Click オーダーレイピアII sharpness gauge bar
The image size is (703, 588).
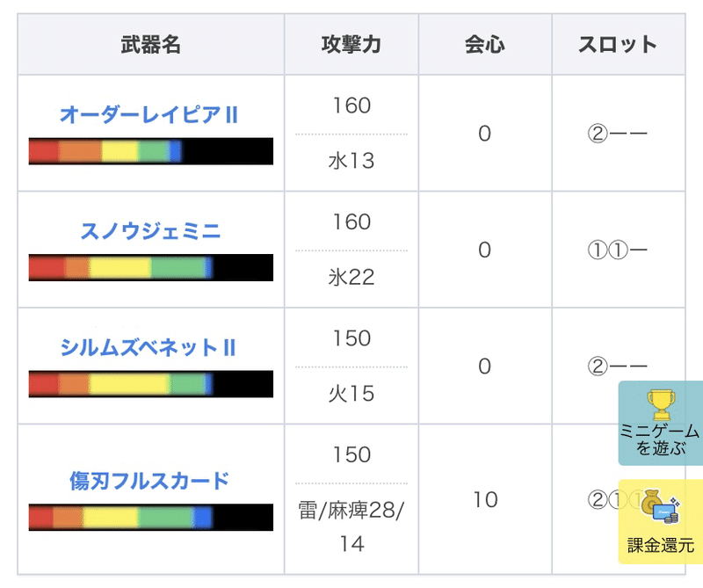pyautogui.click(x=150, y=151)
